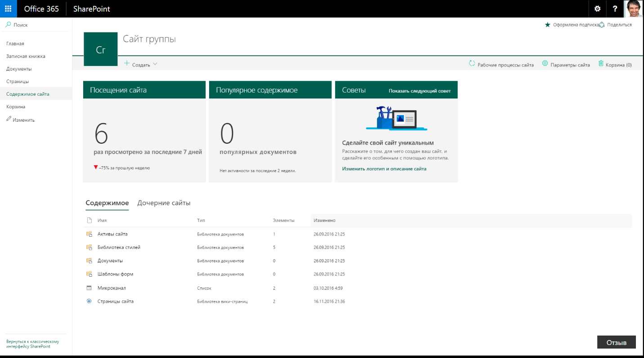
Task: Click the recycle bin icon in toolbar
Action: tap(601, 64)
